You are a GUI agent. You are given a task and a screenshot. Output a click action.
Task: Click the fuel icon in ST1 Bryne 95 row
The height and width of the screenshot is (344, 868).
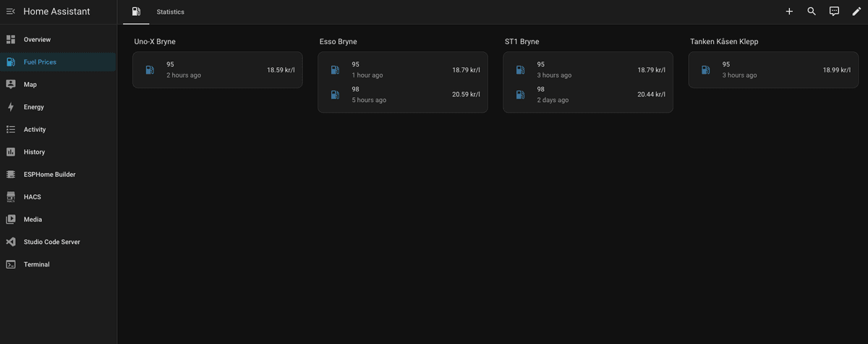tap(520, 70)
